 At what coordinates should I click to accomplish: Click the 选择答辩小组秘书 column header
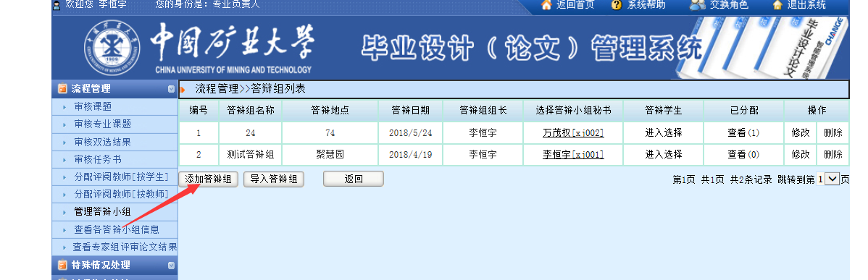(574, 110)
